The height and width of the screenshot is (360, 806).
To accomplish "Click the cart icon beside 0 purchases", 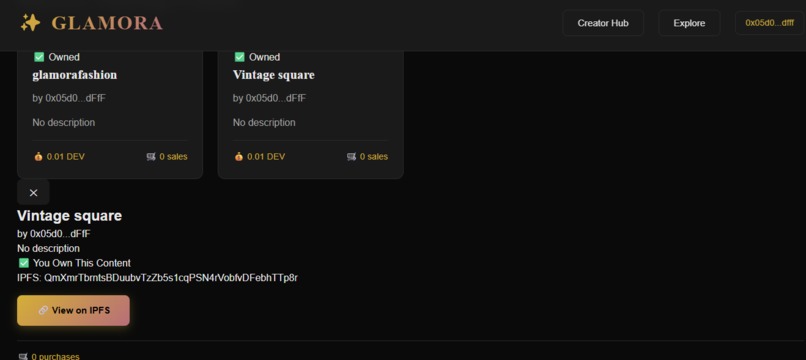I will 23,356.
